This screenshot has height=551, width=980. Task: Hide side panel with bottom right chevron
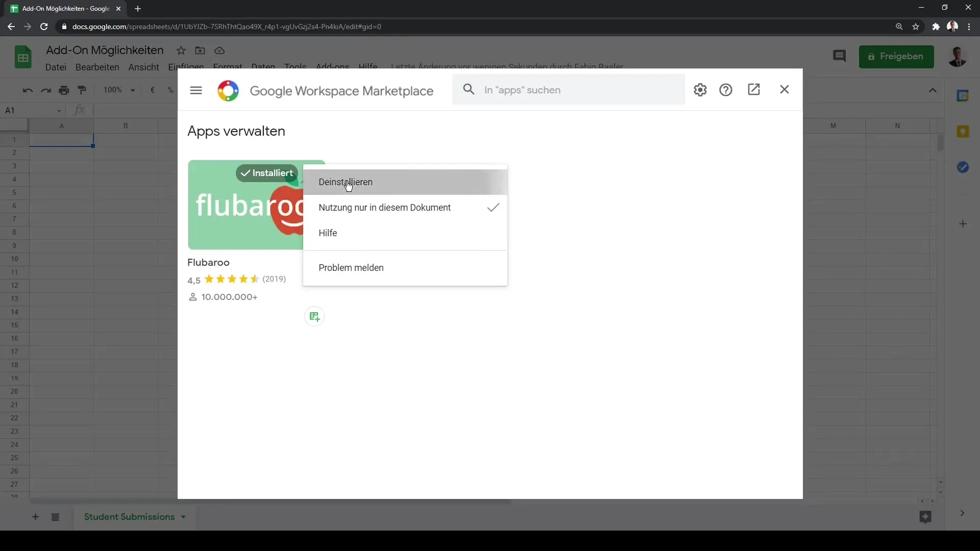962,513
